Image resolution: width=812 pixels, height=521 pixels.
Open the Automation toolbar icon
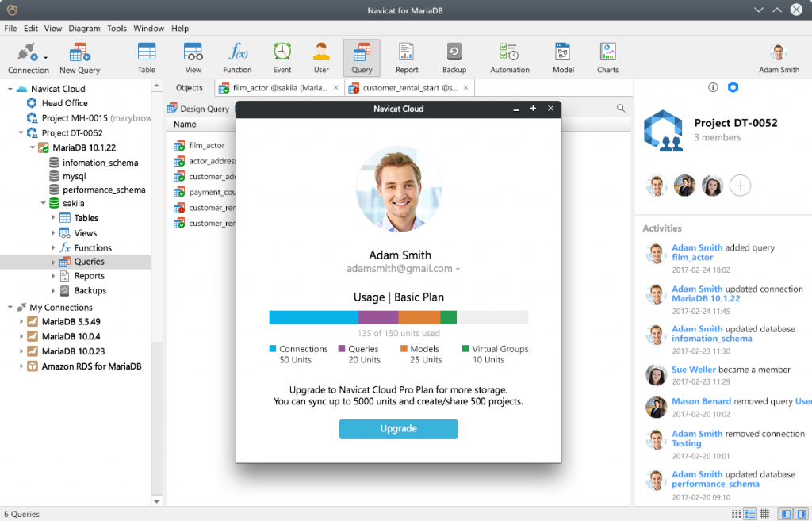pyautogui.click(x=510, y=57)
